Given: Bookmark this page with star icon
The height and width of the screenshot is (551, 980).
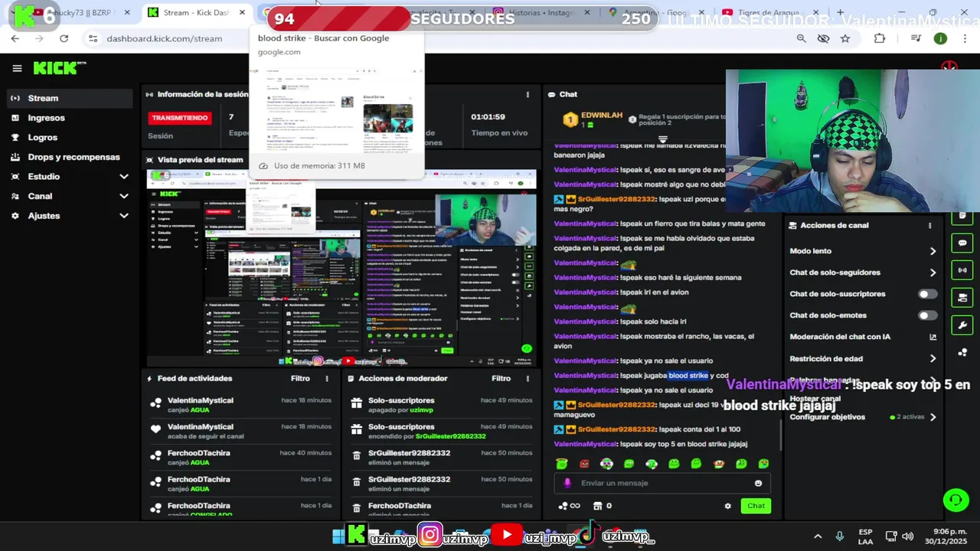Looking at the screenshot, I should point(845,38).
